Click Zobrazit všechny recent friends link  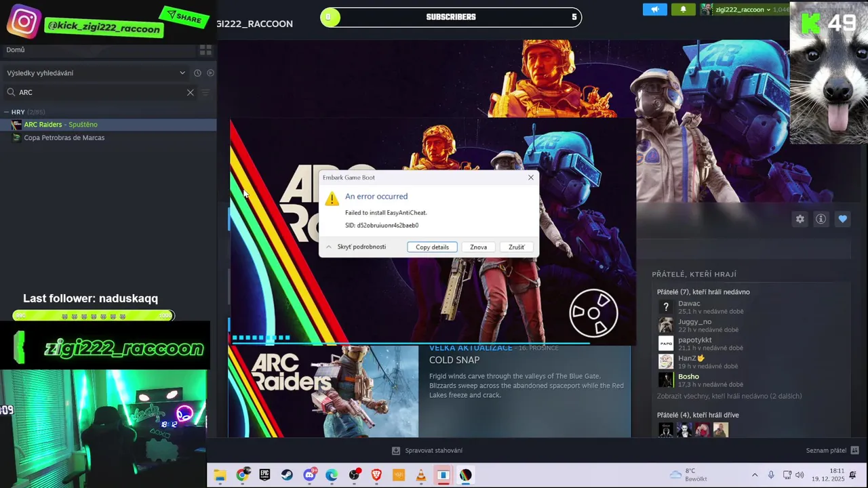(729, 396)
